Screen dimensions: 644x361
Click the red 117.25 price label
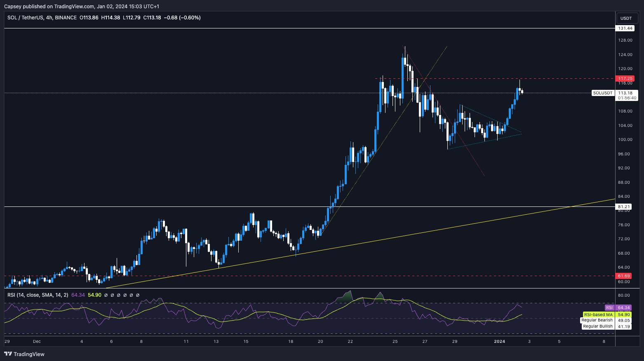(625, 78)
